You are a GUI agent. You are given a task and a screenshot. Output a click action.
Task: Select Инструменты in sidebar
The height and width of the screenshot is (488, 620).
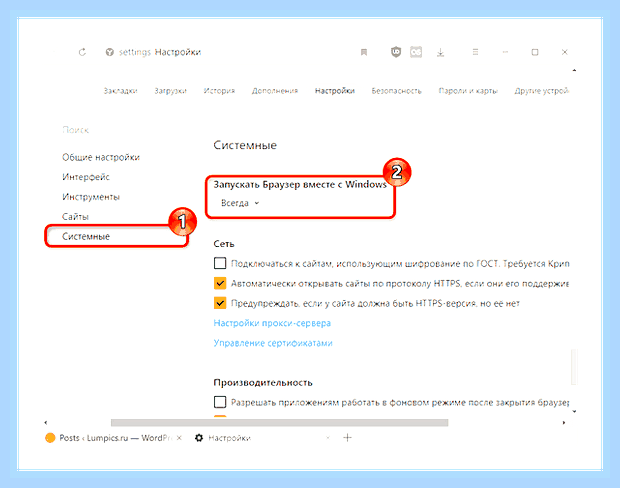tap(91, 197)
